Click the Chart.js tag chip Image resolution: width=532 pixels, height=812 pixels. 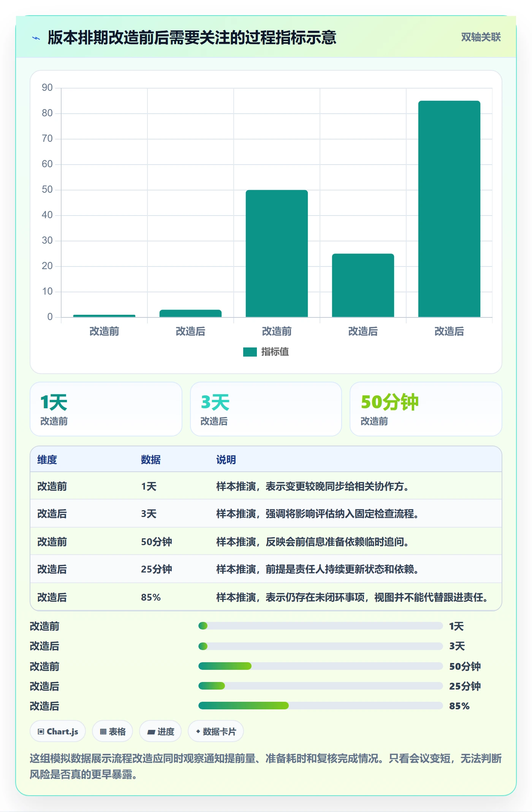point(58,731)
